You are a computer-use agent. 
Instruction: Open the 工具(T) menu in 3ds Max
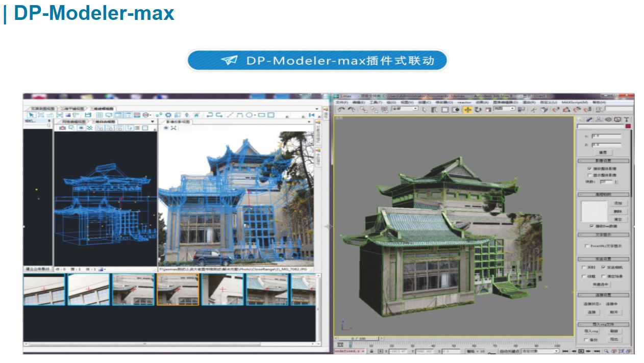pos(376,102)
